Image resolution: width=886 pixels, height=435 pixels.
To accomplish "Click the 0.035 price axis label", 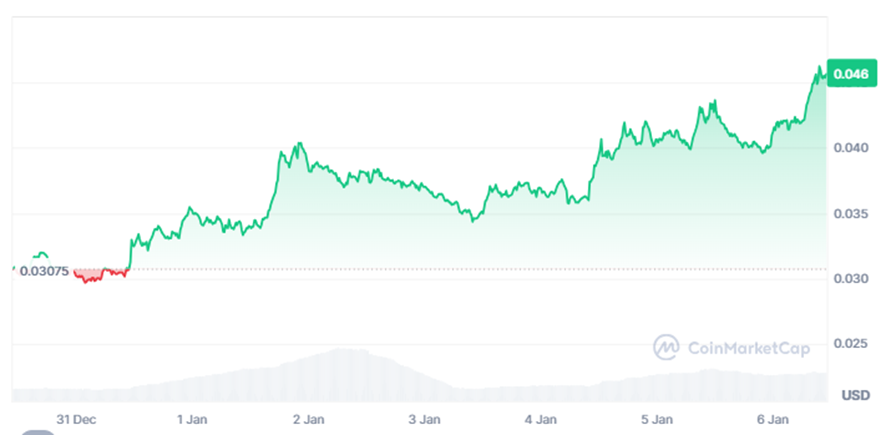I will 849,214.
